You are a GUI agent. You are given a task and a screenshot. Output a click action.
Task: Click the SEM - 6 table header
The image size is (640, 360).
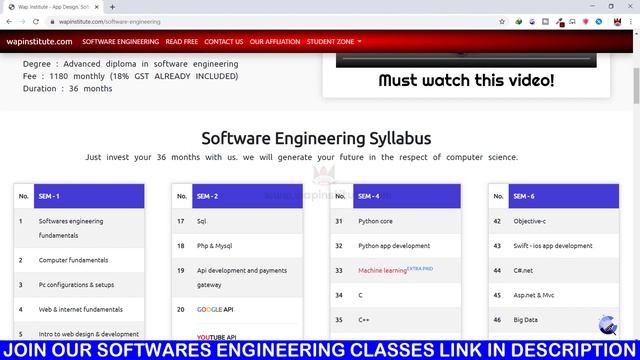564,196
